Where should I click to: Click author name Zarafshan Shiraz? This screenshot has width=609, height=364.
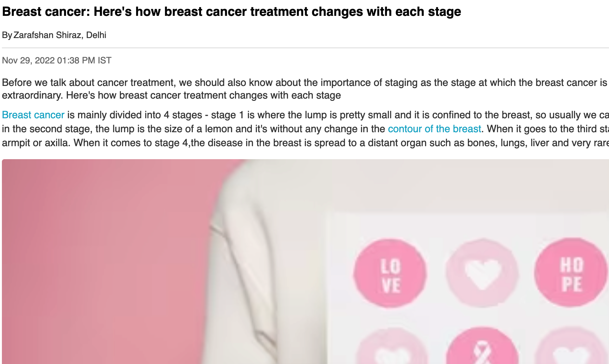(x=47, y=35)
